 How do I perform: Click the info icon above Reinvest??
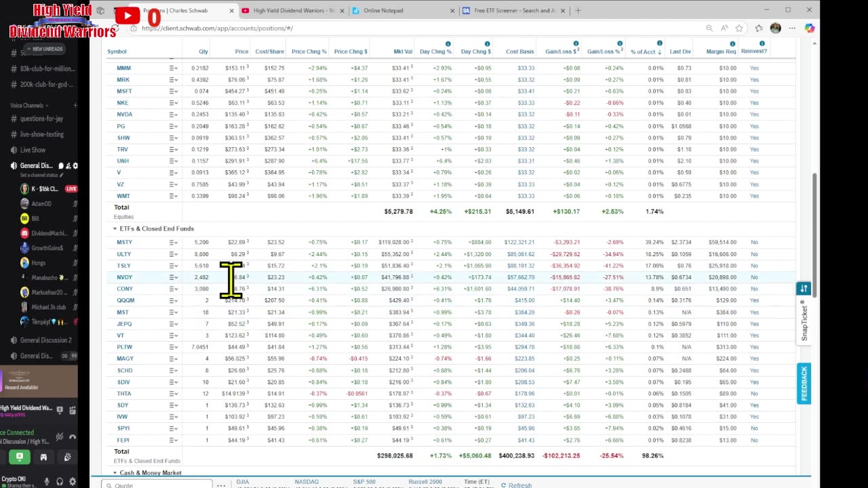(762, 44)
